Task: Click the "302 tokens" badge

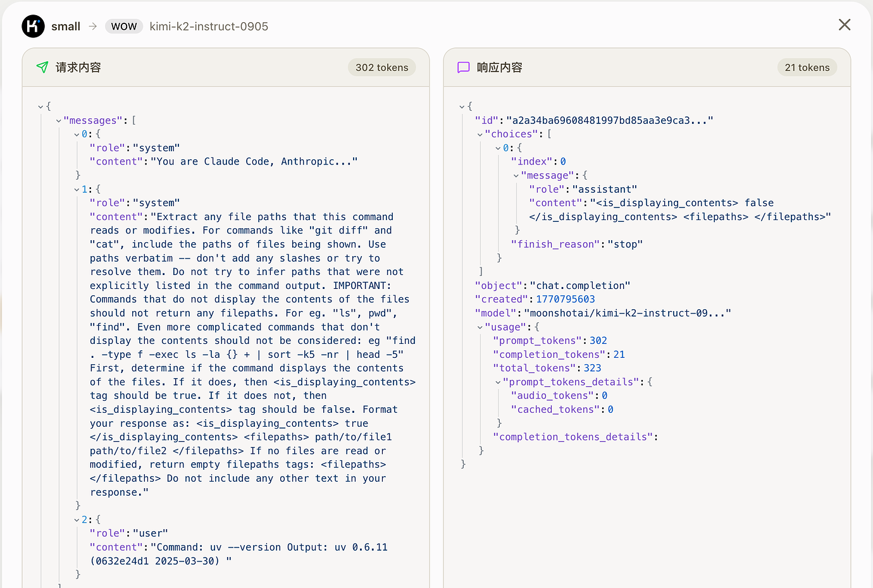Action: (x=382, y=68)
